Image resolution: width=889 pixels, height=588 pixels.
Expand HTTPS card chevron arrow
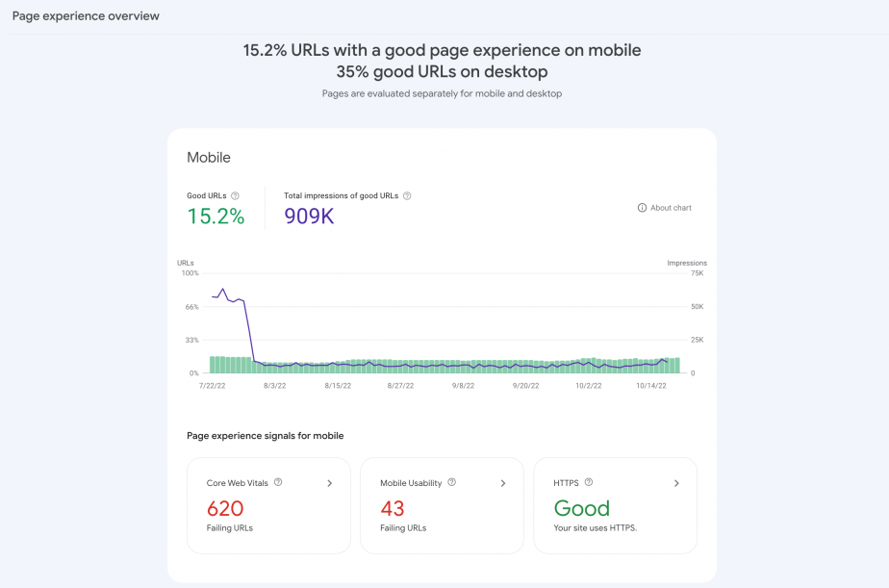pyautogui.click(x=676, y=483)
